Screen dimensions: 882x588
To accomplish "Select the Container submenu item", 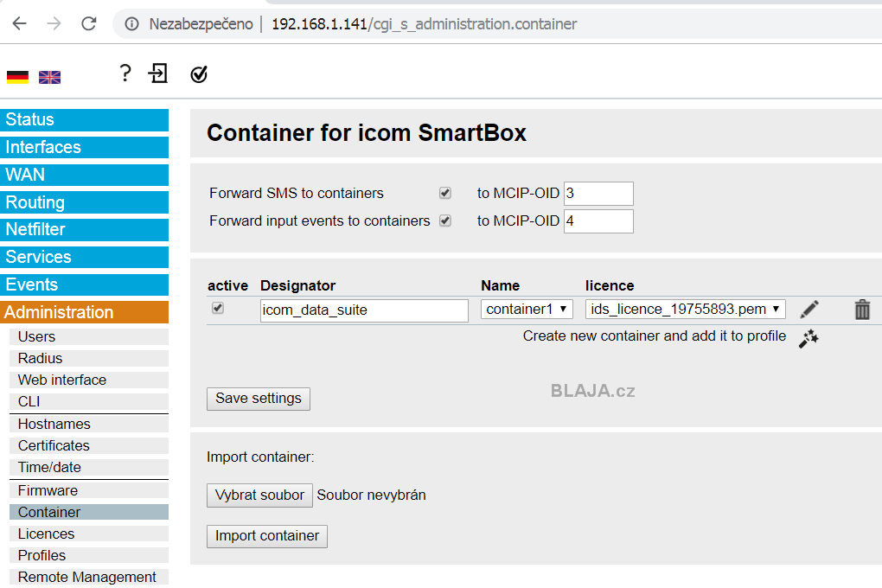I will pyautogui.click(x=89, y=512).
